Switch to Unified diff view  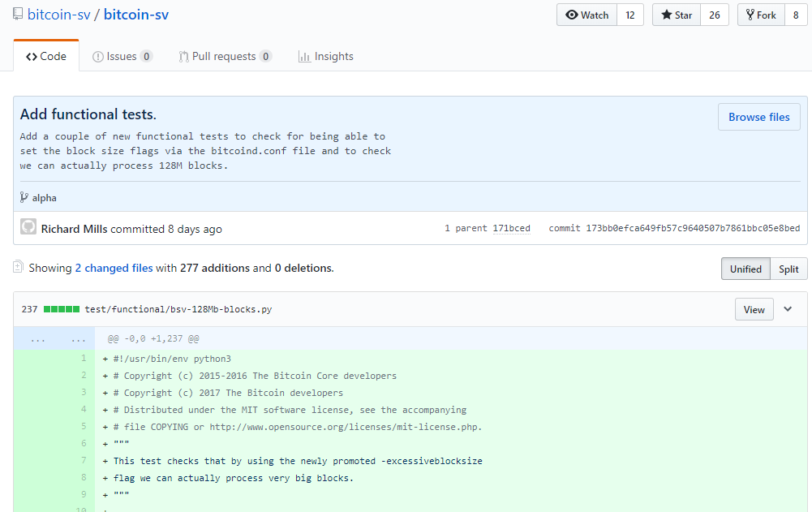745,269
